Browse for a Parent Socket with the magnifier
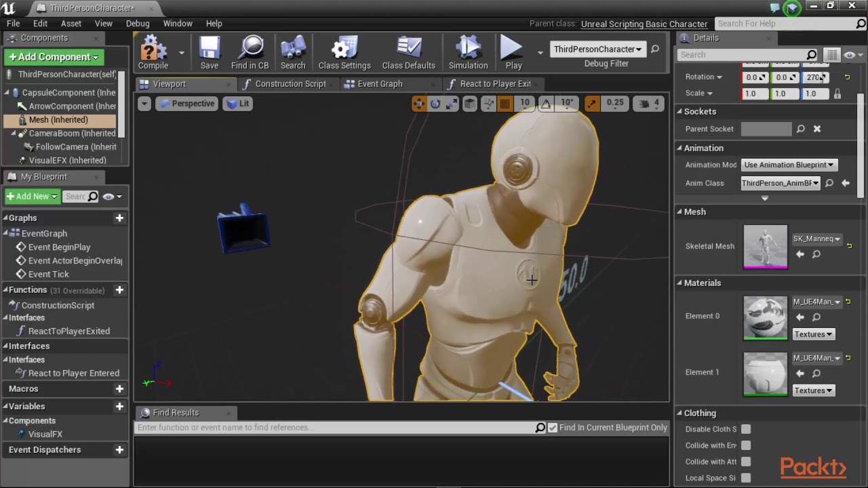The height and width of the screenshot is (488, 868). (x=801, y=129)
